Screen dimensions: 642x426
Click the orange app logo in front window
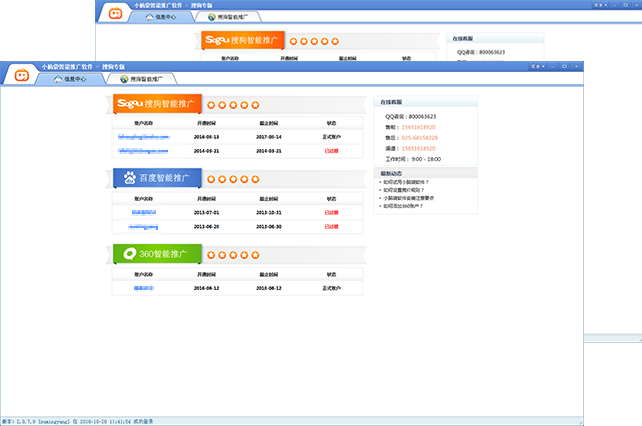[x=19, y=73]
